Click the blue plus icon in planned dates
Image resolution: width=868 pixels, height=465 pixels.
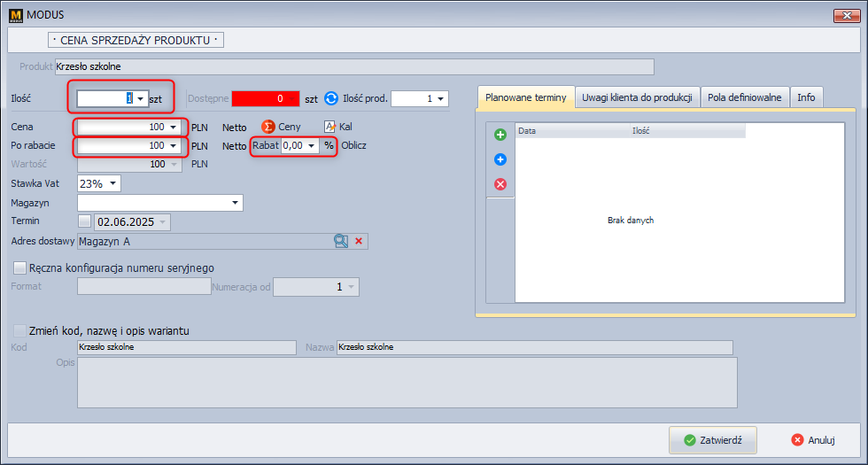point(500,159)
